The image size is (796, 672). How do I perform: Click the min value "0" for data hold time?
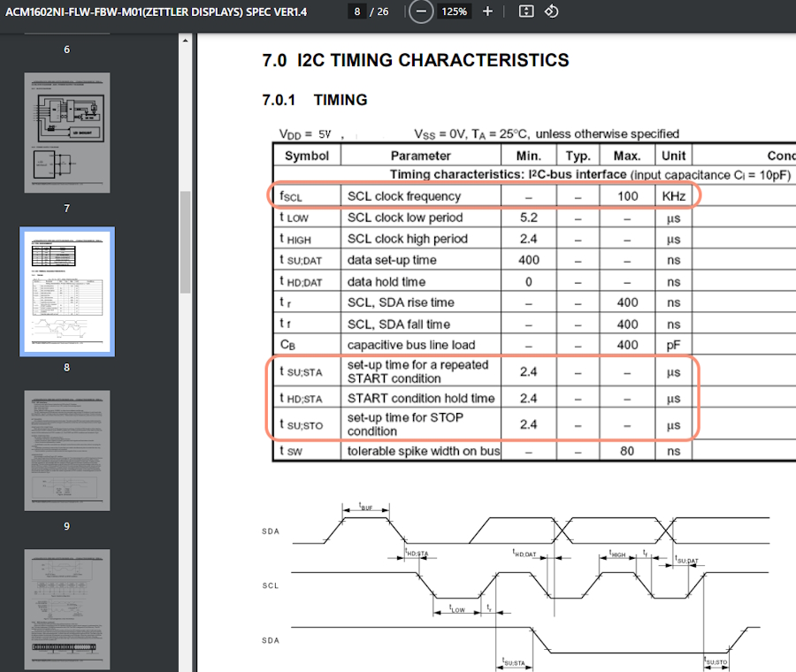pyautogui.click(x=529, y=282)
